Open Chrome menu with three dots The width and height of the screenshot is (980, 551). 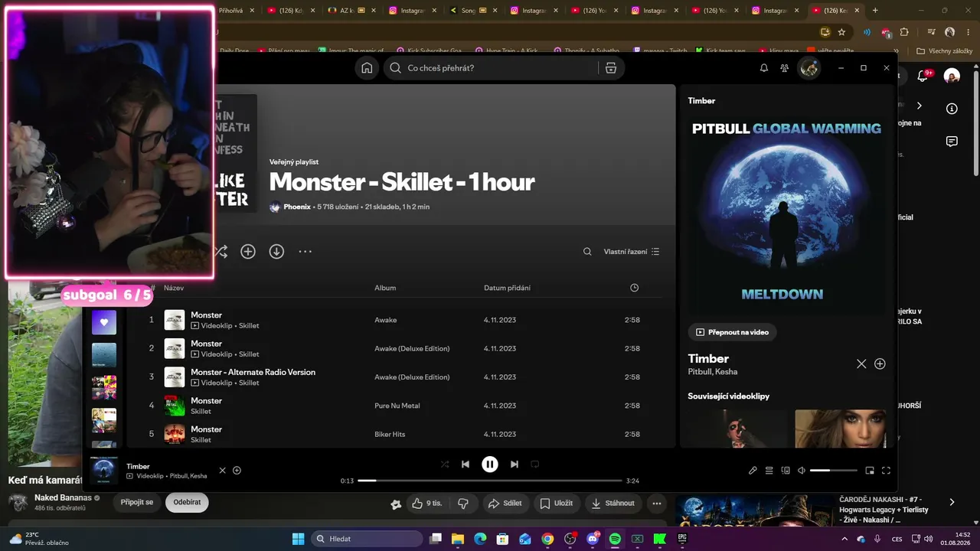967,32
